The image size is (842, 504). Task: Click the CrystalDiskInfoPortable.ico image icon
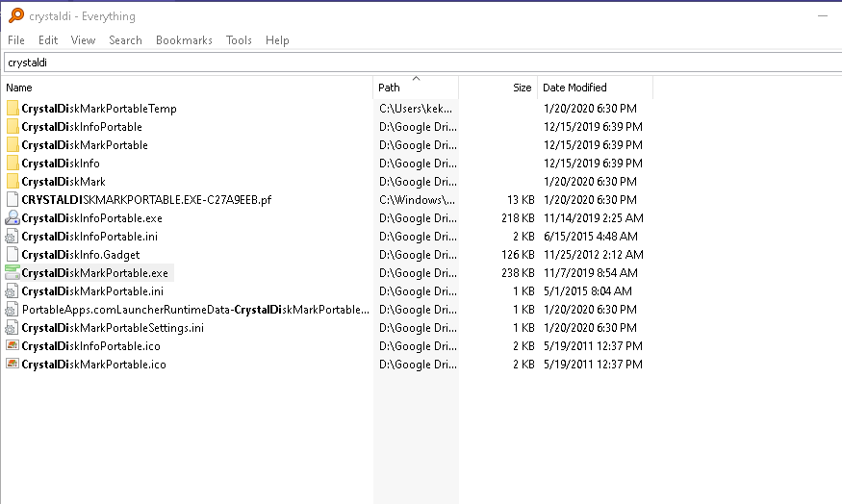pos(13,345)
